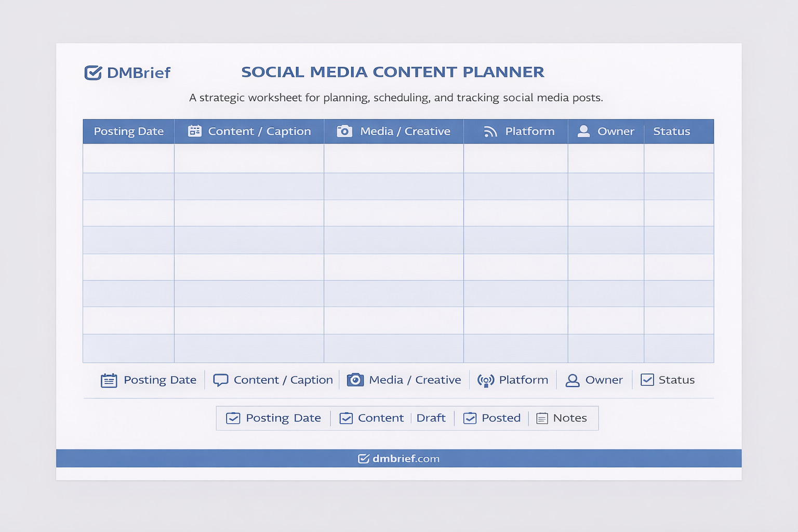Click the Draft label in bottom bar
The width and height of the screenshot is (798, 532).
click(431, 418)
